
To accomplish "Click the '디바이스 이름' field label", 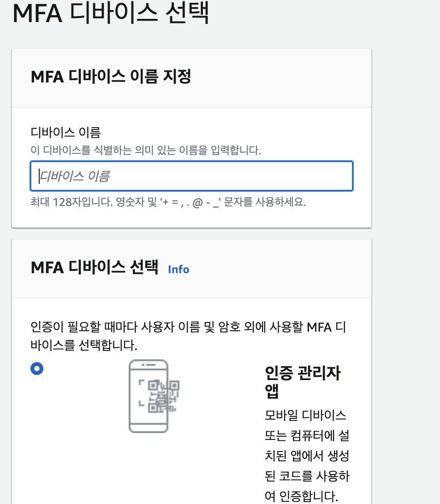I will pyautogui.click(x=65, y=132).
